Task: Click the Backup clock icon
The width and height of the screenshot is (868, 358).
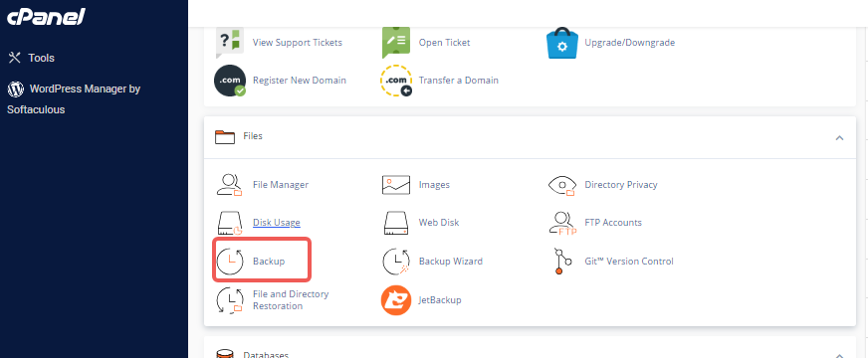Action: (x=230, y=261)
